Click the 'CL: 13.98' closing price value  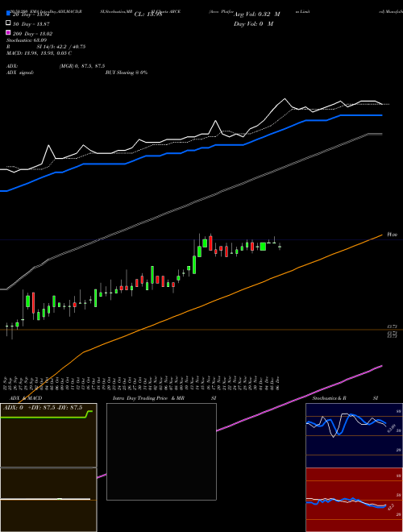click(x=148, y=15)
